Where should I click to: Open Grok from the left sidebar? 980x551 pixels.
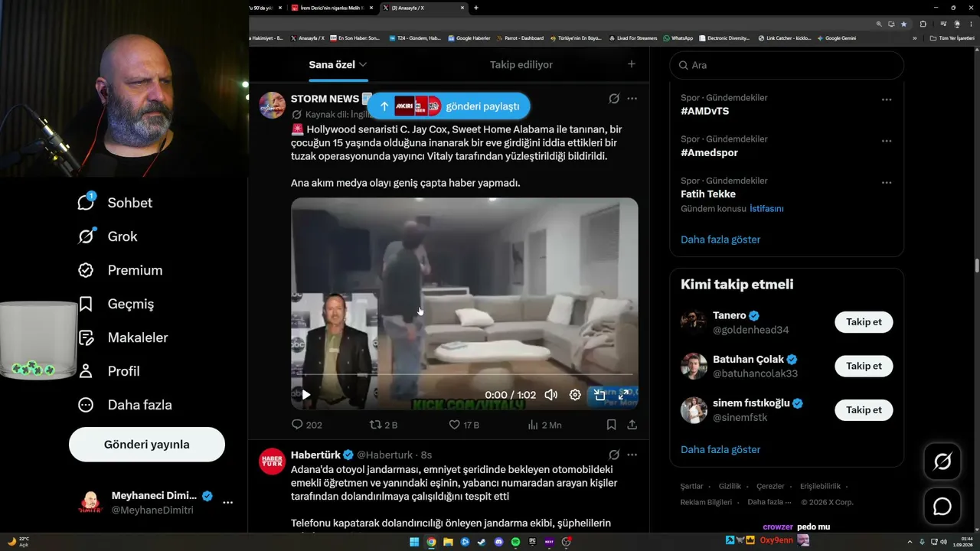coord(108,236)
